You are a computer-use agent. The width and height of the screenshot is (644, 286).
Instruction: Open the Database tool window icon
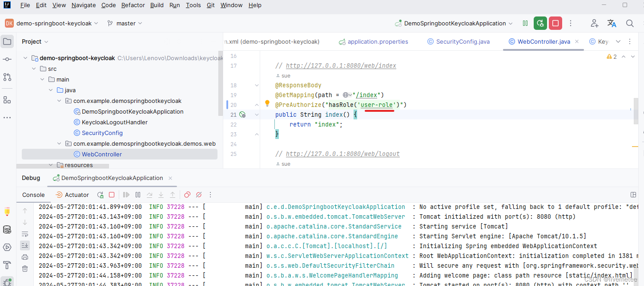click(7, 229)
